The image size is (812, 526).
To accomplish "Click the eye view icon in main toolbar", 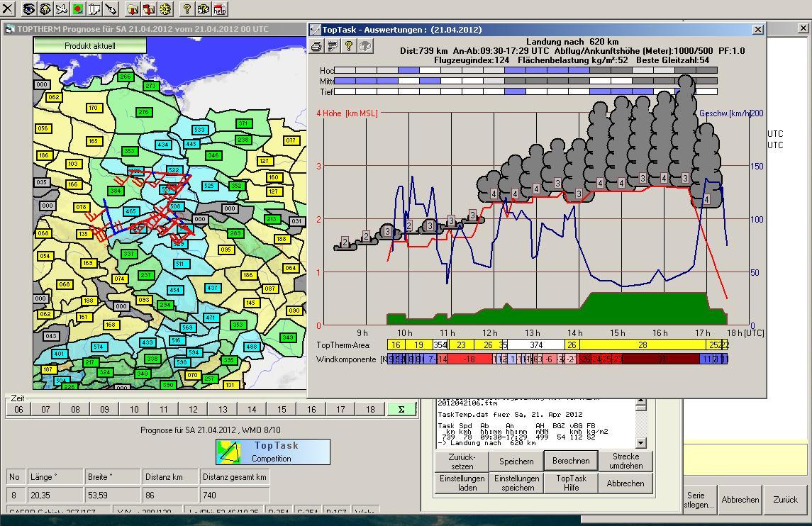I will 29,9.
